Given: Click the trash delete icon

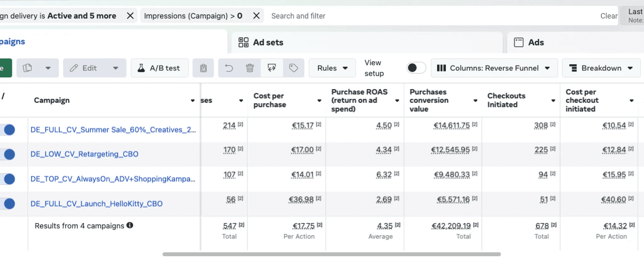Looking at the screenshot, I should (x=250, y=68).
